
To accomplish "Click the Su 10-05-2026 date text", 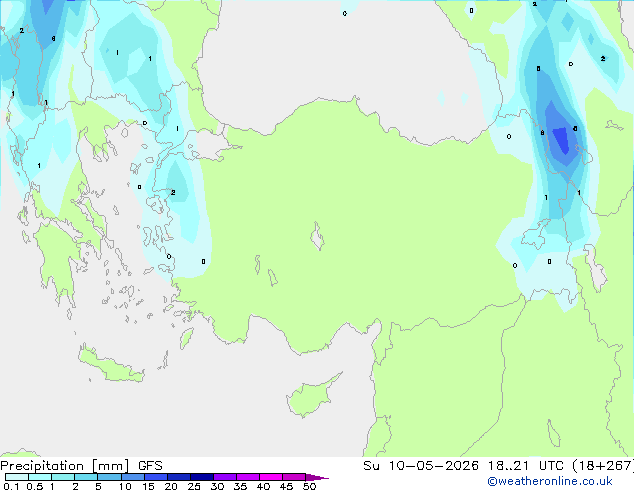I will tap(421, 466).
